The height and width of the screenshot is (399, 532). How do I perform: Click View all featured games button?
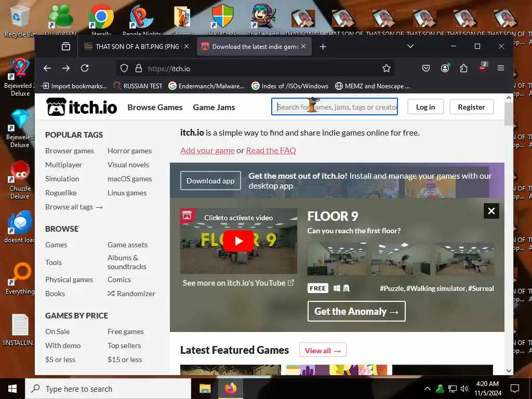(323, 350)
